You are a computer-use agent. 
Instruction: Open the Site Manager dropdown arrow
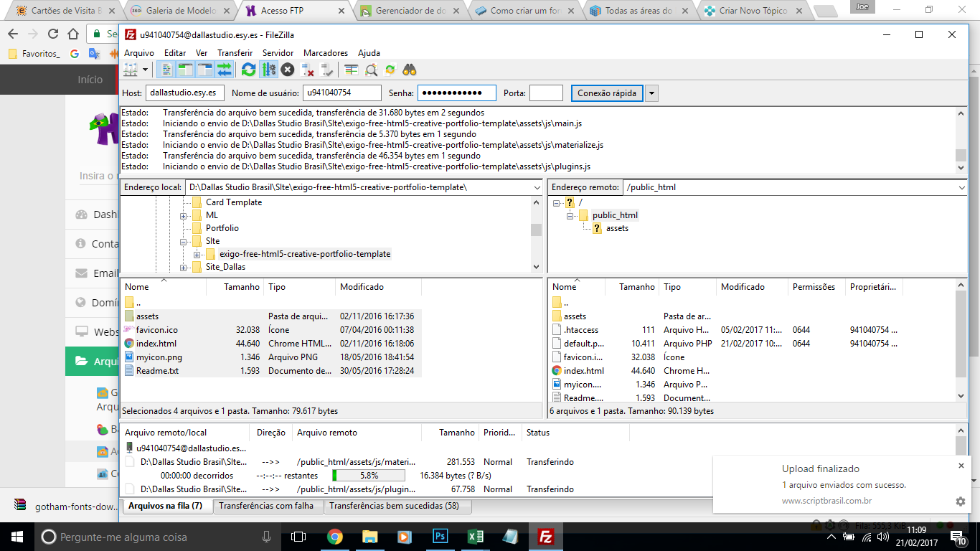[145, 70]
